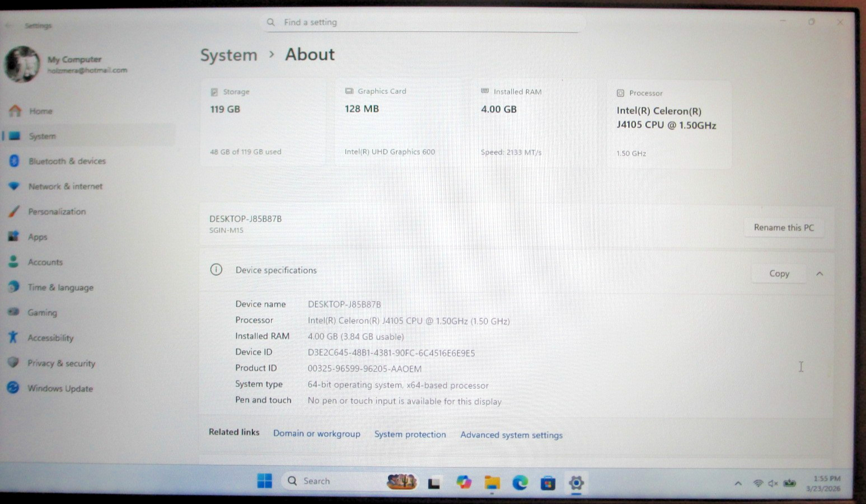Click the muted volume tray icon
The image size is (866, 504).
pyautogui.click(x=773, y=483)
